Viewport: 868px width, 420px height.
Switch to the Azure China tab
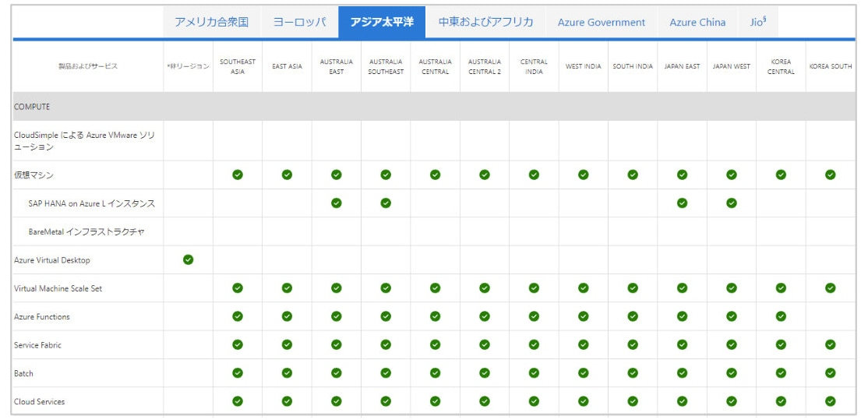click(697, 22)
